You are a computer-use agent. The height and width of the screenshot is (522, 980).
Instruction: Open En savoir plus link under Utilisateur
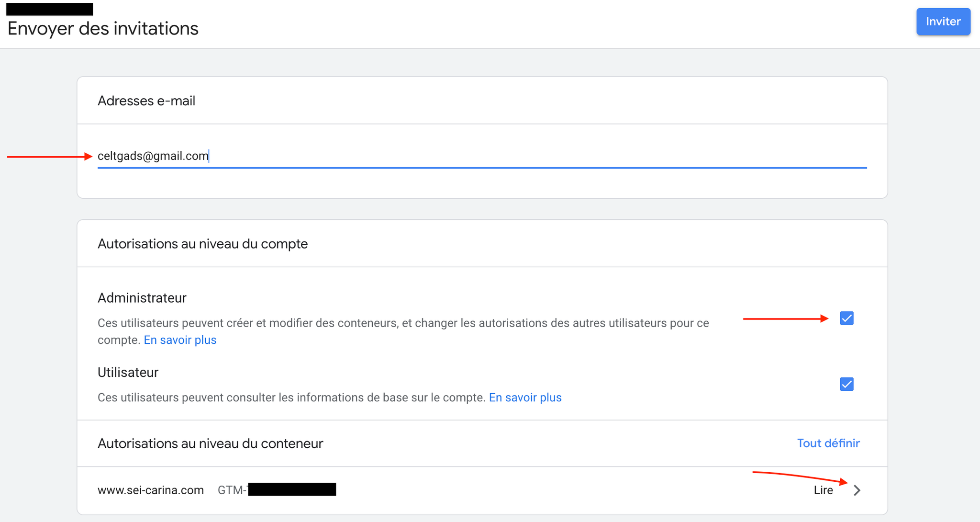click(525, 397)
